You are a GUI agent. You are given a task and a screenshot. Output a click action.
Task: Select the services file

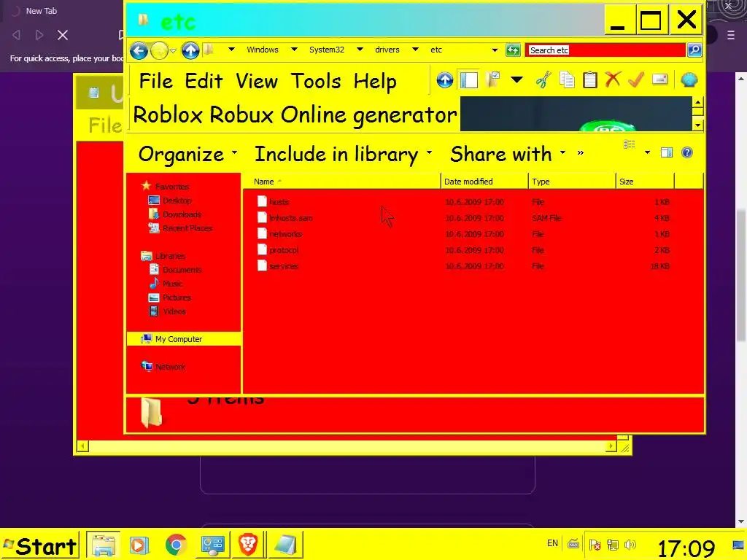click(x=284, y=266)
